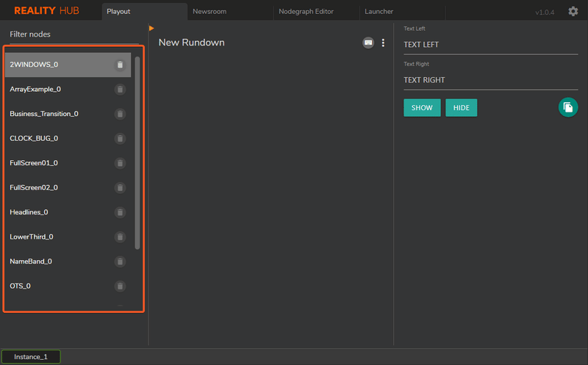588x365 pixels.
Task: Click the keyboard icon next to New Rundown
Action: pyautogui.click(x=368, y=43)
